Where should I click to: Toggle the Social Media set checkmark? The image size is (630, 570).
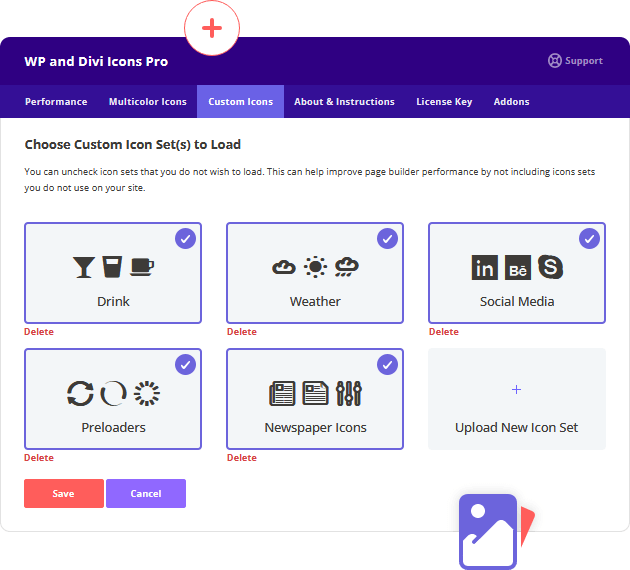click(589, 238)
